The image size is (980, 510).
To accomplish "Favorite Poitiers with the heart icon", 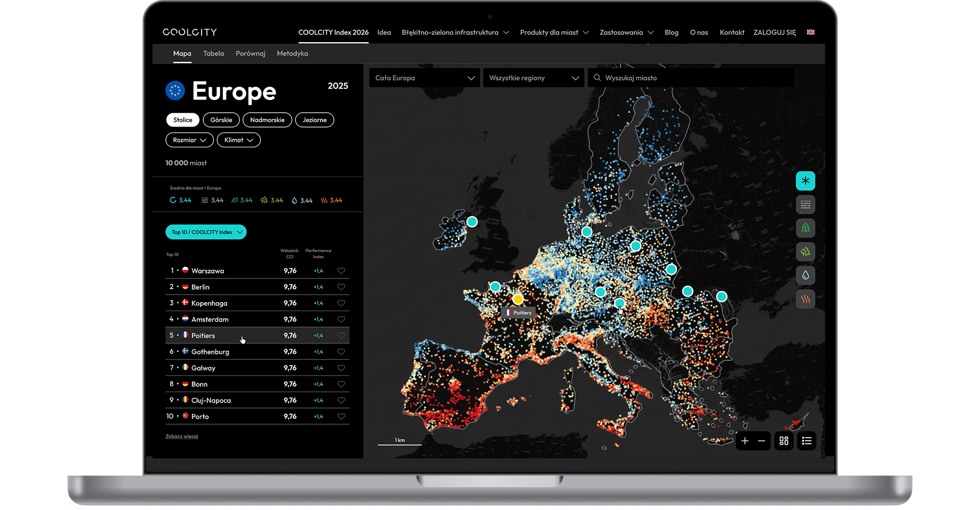I will (341, 336).
